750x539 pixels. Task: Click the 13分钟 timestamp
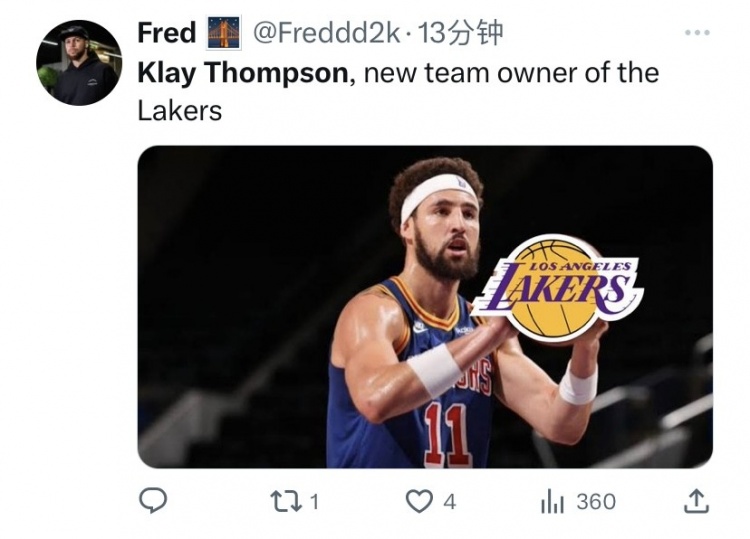460,33
